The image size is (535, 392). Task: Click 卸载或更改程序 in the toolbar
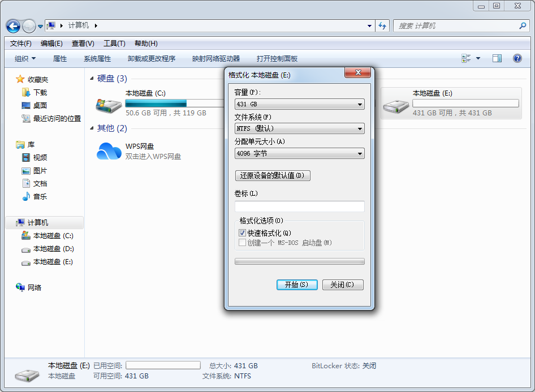(x=152, y=59)
